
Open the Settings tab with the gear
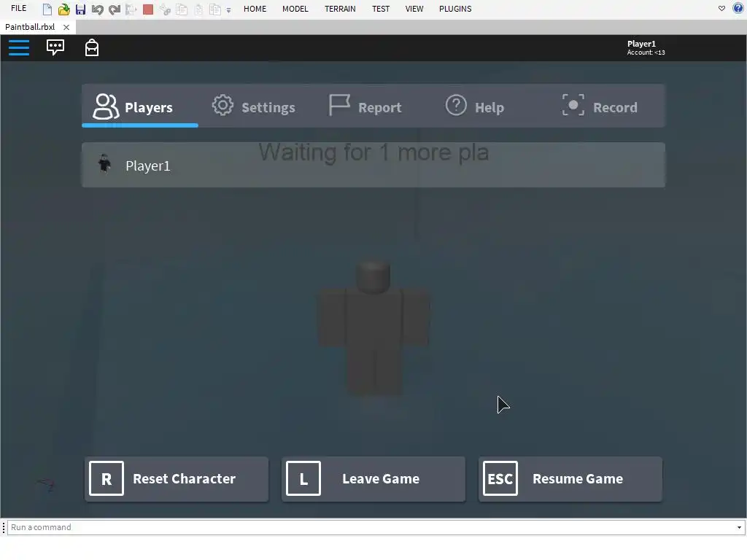pyautogui.click(x=253, y=106)
